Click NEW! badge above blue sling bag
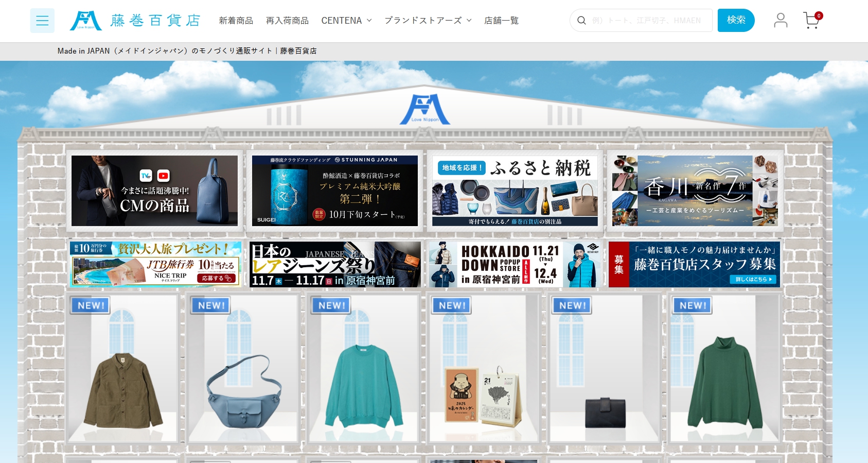Image resolution: width=868 pixels, height=463 pixels. click(211, 305)
